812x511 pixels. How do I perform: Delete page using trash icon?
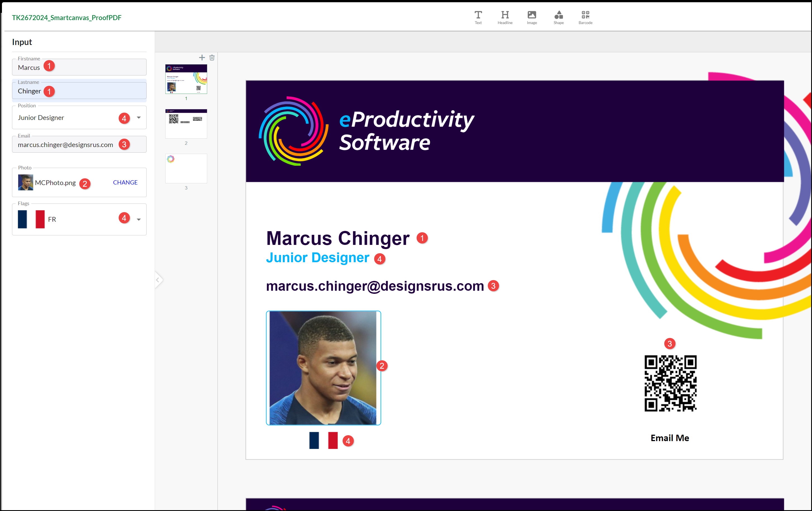(x=212, y=58)
